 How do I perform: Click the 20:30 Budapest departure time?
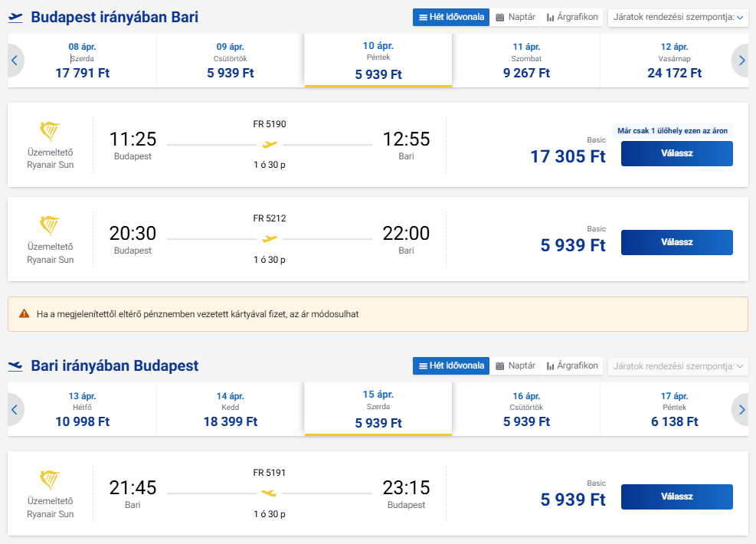(133, 233)
